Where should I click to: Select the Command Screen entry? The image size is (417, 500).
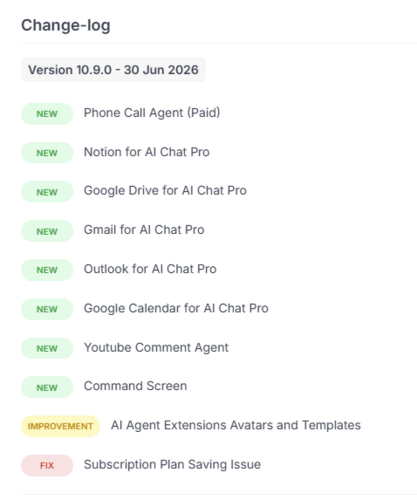pos(135,386)
